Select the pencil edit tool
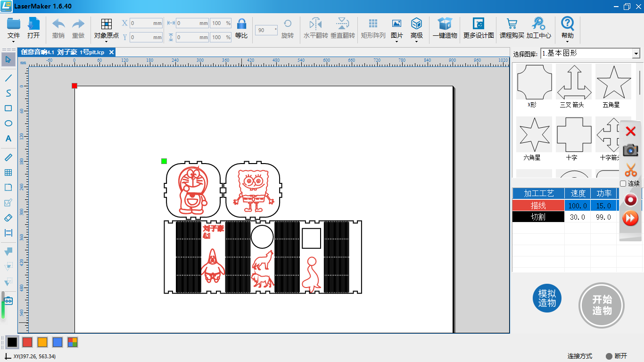This screenshot has width=644, height=362. (8, 203)
